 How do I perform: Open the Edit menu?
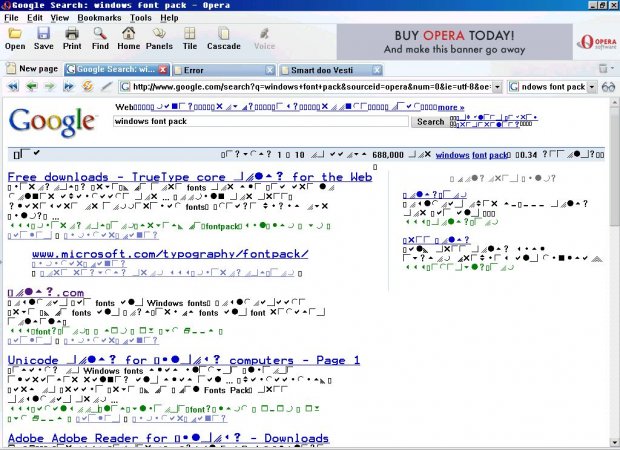pos(35,18)
